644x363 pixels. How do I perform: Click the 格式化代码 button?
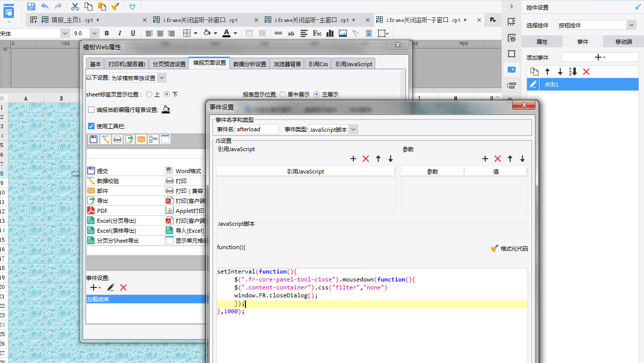(x=509, y=248)
